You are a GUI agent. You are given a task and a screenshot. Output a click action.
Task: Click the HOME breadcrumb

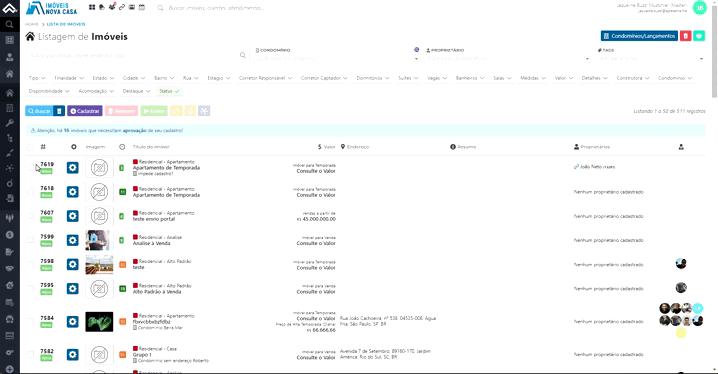pyautogui.click(x=32, y=24)
